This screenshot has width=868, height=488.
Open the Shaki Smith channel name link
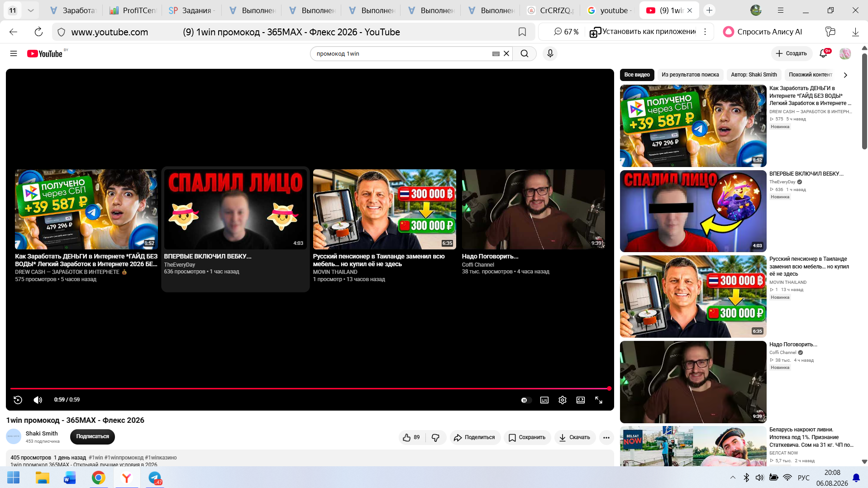coord(42,433)
